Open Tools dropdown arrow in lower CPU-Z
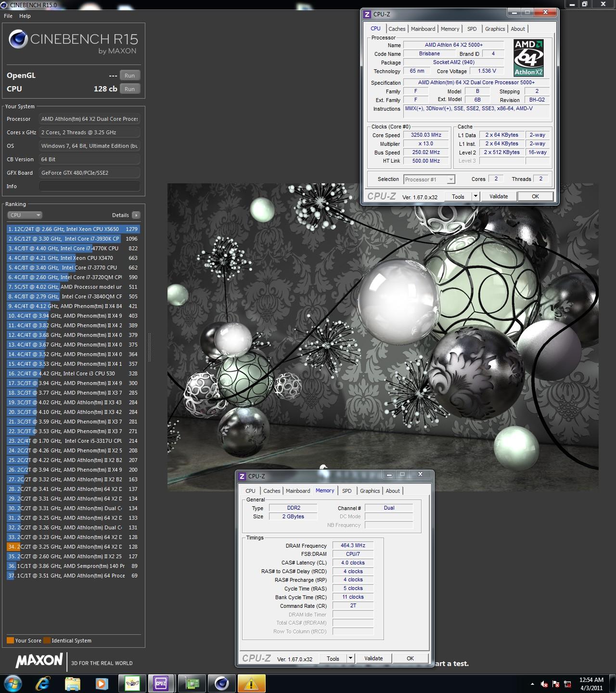This screenshot has height=693, width=616. click(350, 658)
